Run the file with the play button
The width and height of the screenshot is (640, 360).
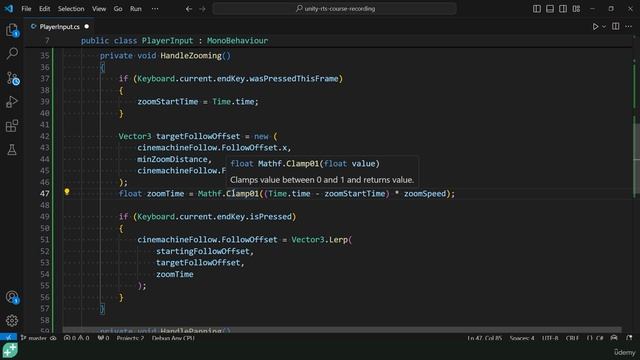click(x=595, y=27)
